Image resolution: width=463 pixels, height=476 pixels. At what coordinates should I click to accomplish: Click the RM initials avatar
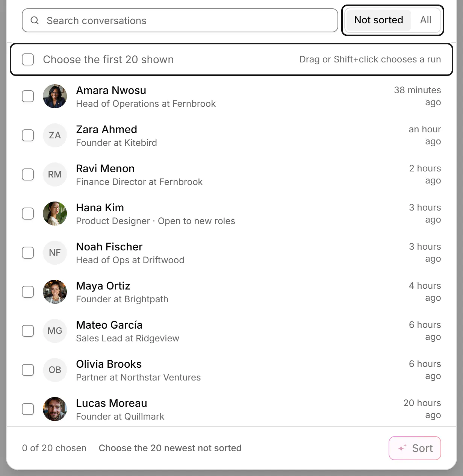(55, 174)
